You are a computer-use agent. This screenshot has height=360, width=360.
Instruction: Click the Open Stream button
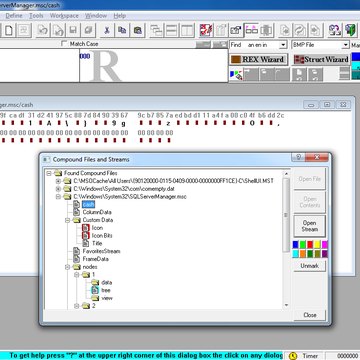tap(309, 226)
